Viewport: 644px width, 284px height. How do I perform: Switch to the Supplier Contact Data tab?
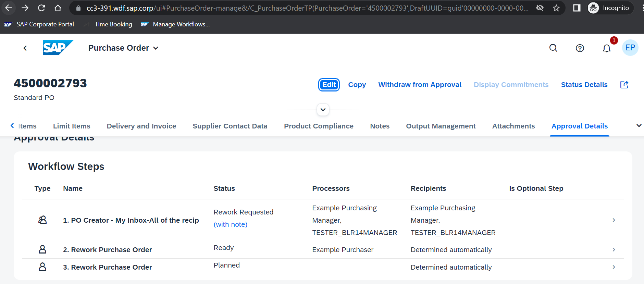(x=230, y=126)
